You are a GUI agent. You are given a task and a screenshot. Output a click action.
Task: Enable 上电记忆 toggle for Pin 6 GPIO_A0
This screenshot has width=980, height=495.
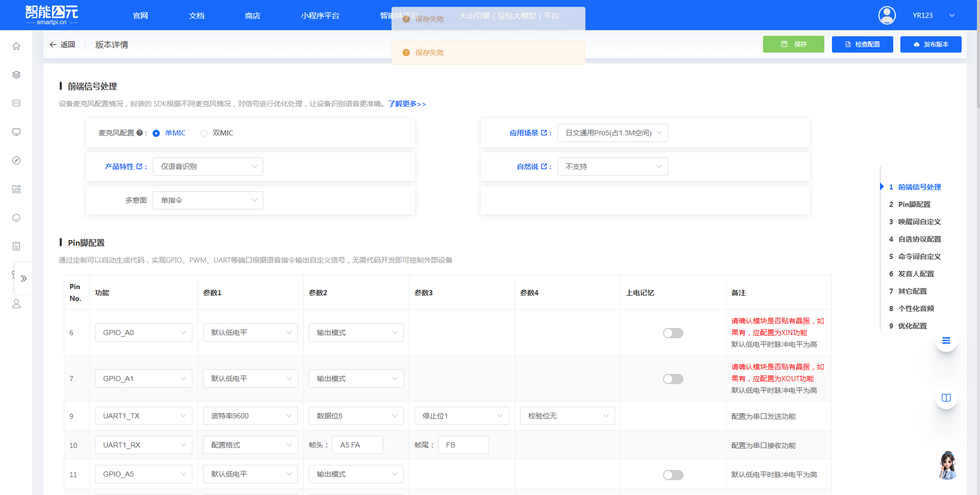click(x=673, y=333)
